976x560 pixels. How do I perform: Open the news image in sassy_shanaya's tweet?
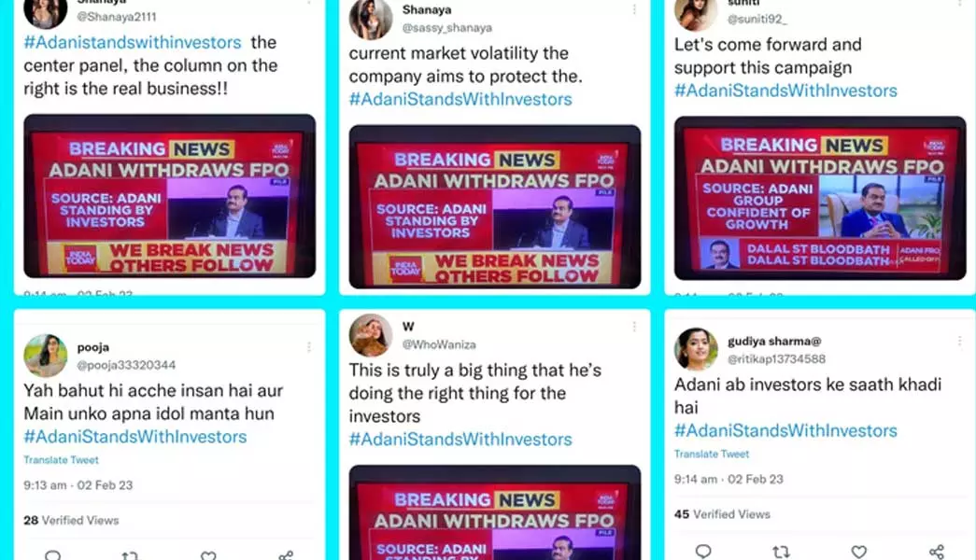click(495, 206)
